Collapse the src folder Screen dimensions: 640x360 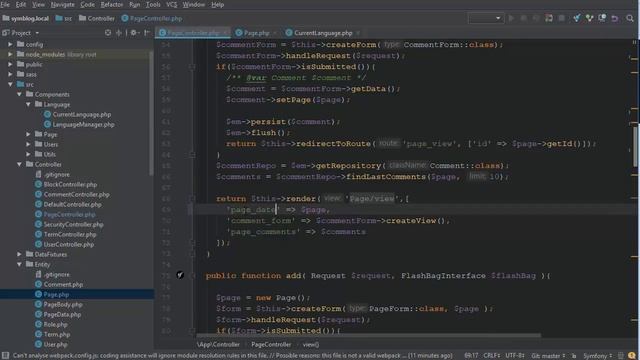click(x=10, y=84)
